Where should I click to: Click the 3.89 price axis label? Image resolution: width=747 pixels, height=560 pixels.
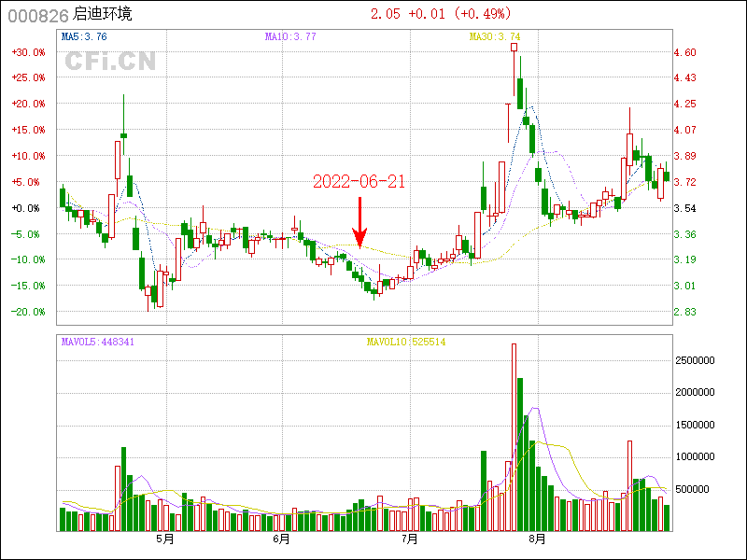(685, 156)
